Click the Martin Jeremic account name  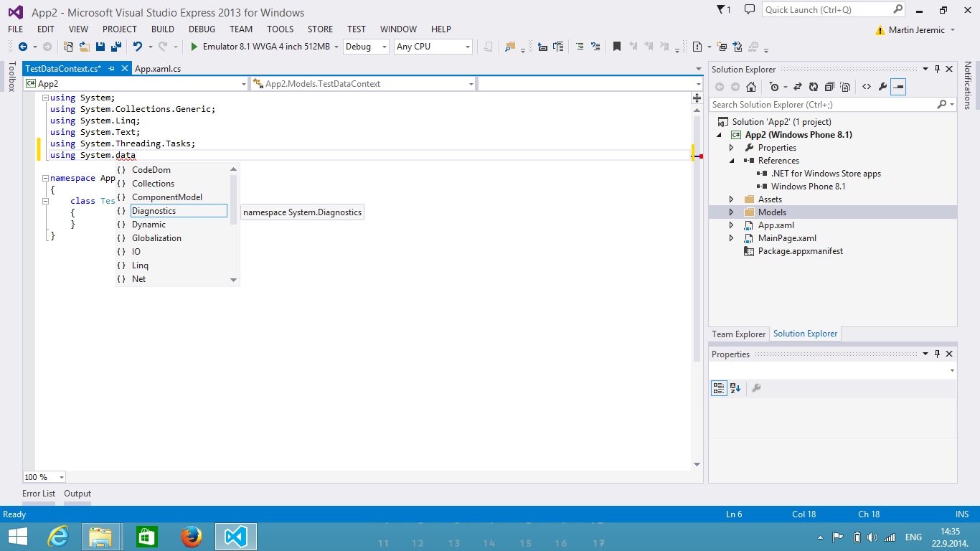[x=917, y=30]
